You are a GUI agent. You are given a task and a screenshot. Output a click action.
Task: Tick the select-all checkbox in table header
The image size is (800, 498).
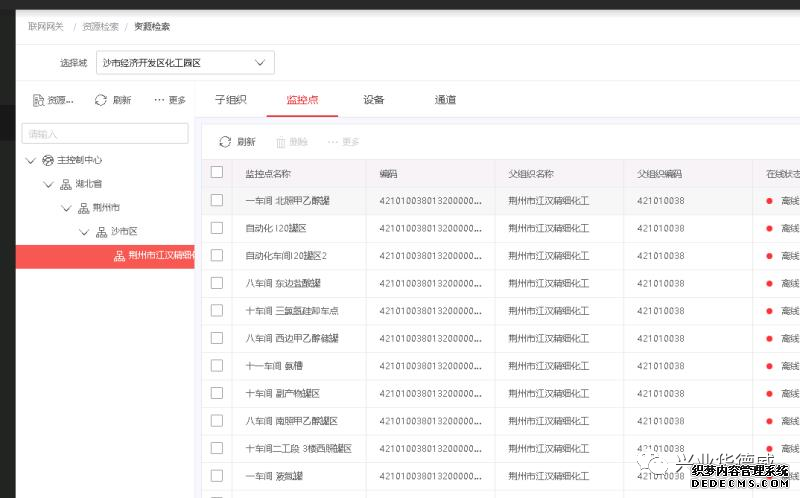(x=217, y=172)
